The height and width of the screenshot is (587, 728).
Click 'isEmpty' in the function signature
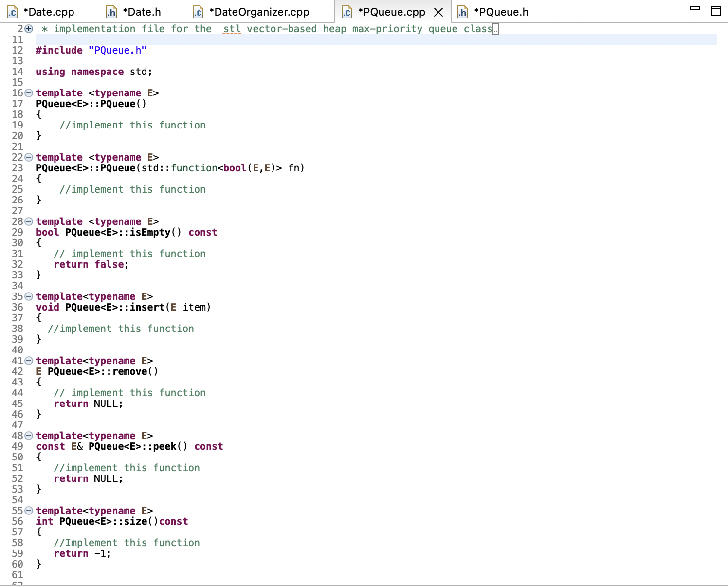click(x=150, y=232)
